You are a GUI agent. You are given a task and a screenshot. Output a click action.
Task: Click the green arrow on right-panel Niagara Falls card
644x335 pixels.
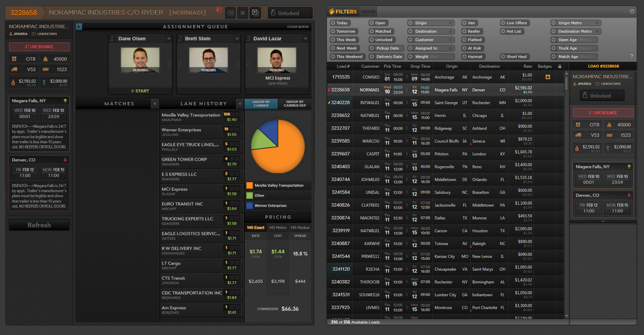click(x=629, y=166)
